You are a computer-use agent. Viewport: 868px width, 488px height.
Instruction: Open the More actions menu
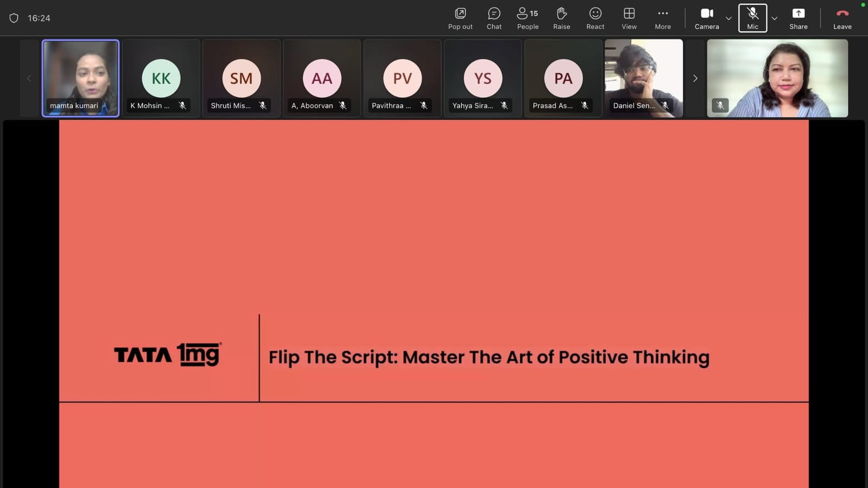click(662, 18)
